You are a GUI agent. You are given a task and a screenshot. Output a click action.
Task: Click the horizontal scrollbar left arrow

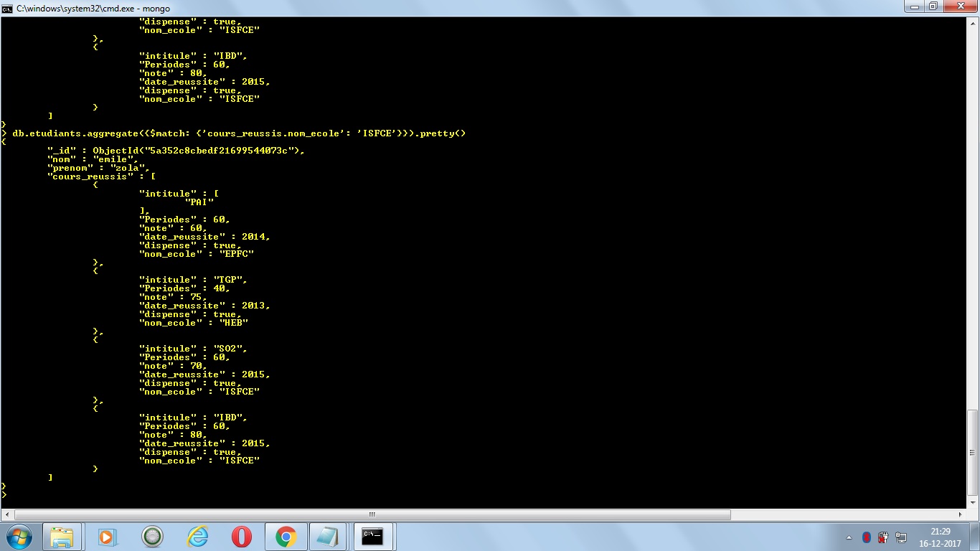(x=6, y=514)
